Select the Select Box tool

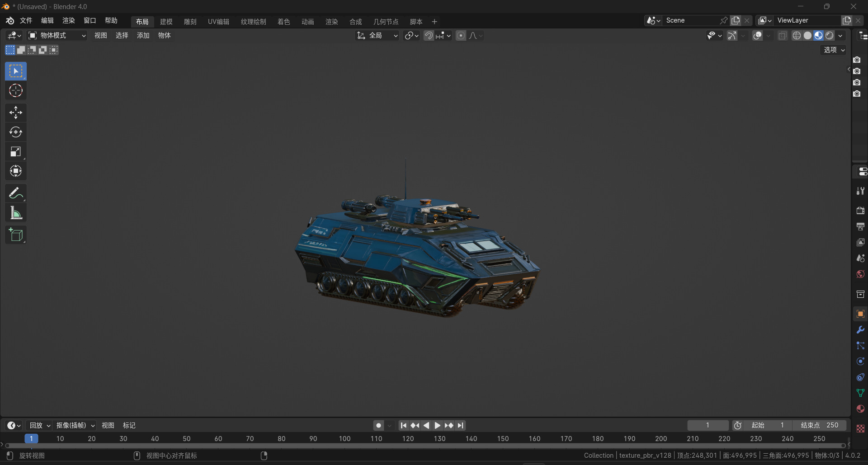pyautogui.click(x=16, y=71)
